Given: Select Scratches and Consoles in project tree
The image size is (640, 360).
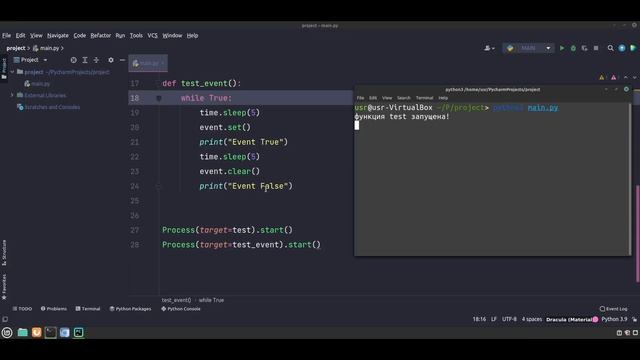Looking at the screenshot, I should click(49, 107).
